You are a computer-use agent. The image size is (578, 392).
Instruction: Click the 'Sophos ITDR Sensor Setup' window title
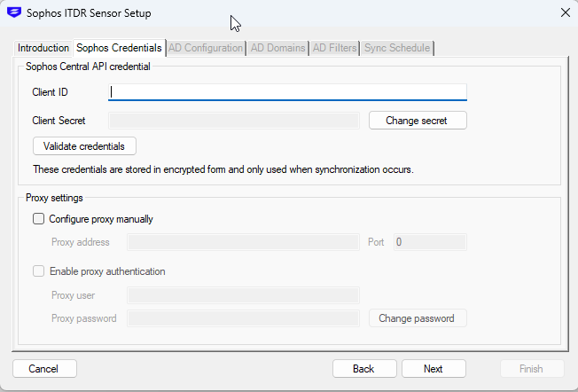point(89,13)
